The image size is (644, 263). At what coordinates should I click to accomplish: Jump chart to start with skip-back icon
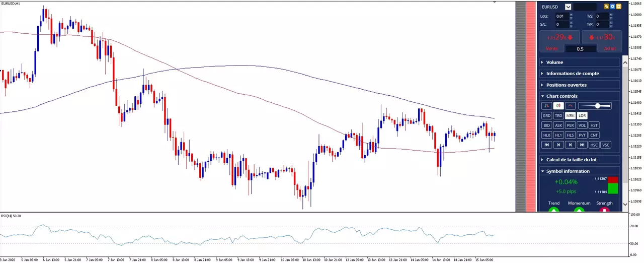546,145
